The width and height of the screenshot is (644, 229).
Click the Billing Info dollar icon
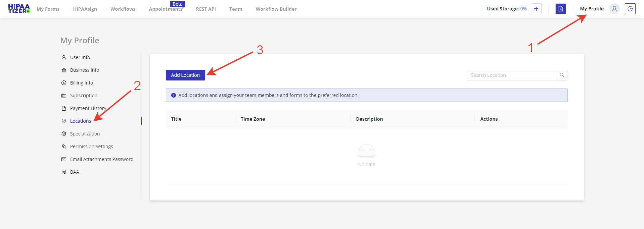pos(64,83)
